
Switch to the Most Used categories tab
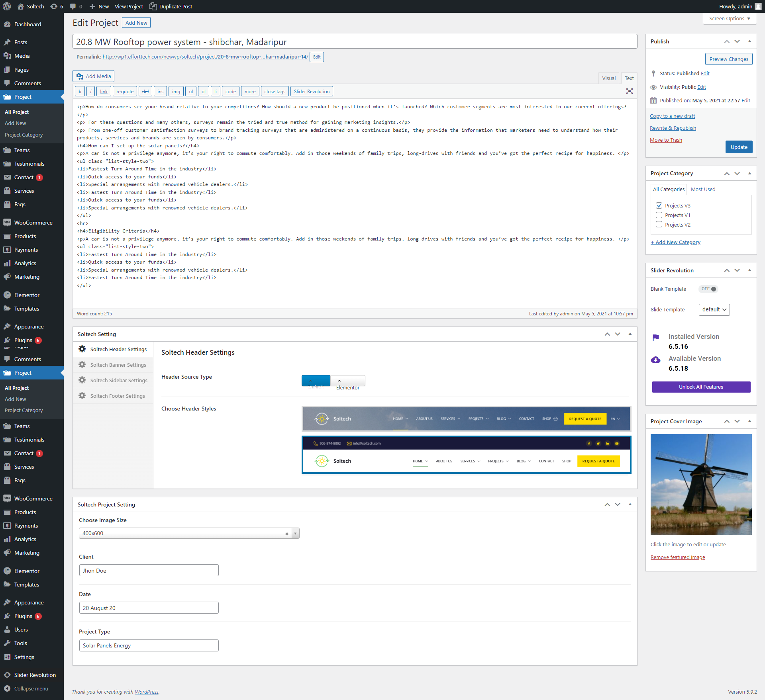coord(703,189)
